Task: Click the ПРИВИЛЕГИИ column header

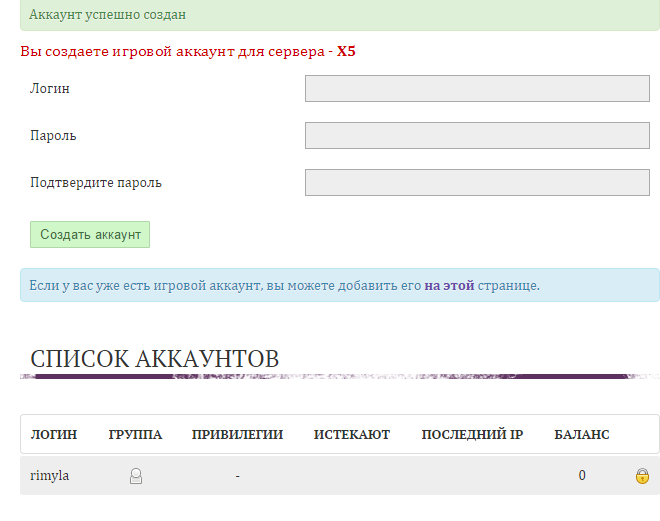Action: pos(237,434)
